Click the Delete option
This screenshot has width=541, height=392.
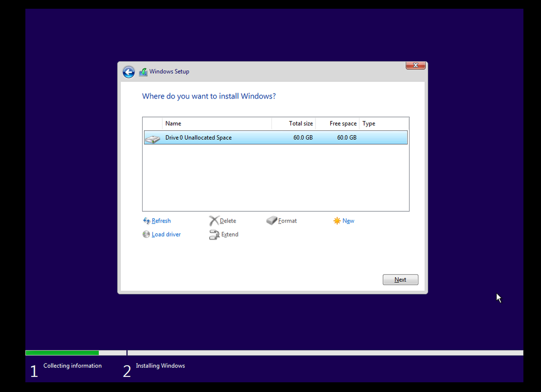[x=228, y=221]
